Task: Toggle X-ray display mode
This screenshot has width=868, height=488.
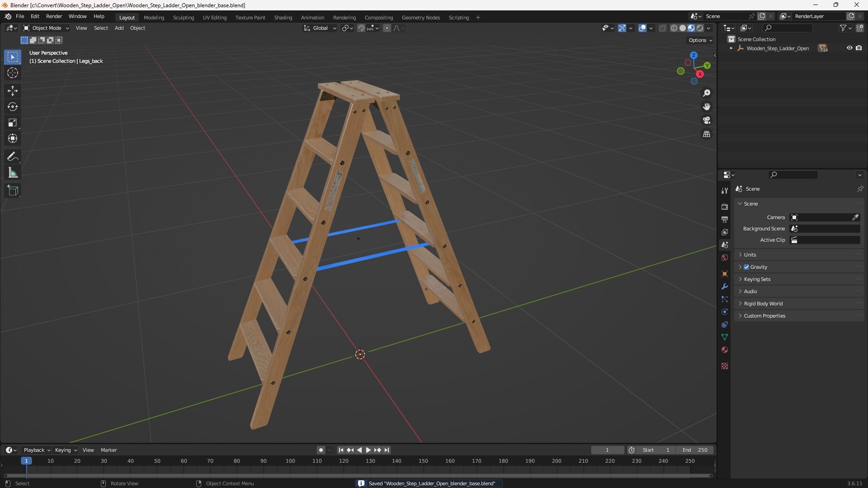Action: (x=663, y=28)
